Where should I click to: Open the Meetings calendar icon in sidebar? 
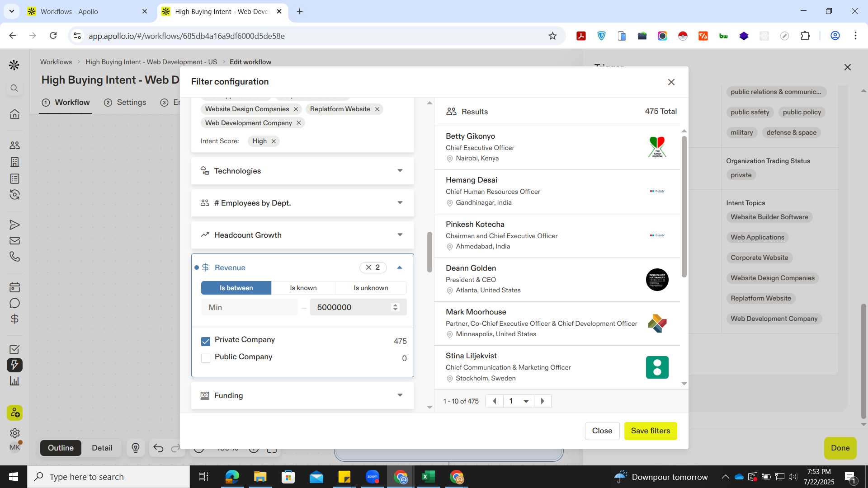pyautogui.click(x=14, y=287)
